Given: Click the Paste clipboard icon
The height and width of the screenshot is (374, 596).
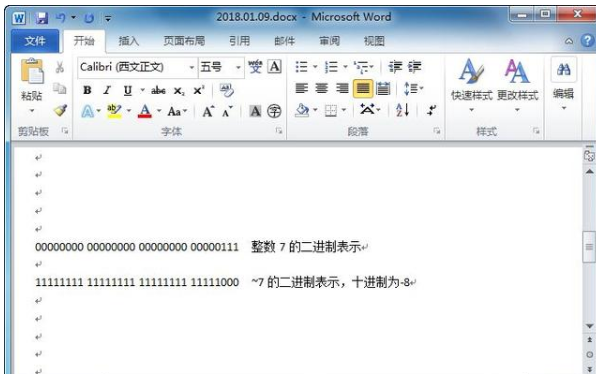Looking at the screenshot, I should coord(32,71).
